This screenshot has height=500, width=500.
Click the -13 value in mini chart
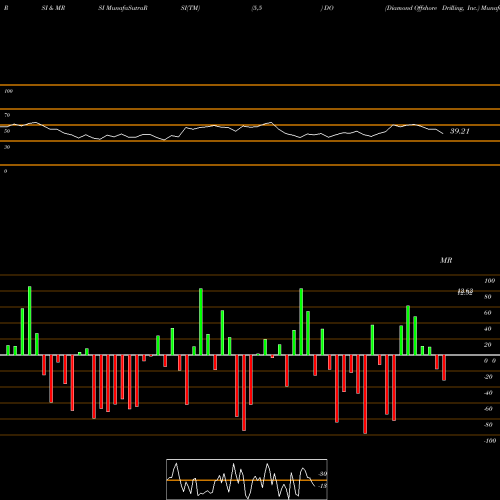322,486
